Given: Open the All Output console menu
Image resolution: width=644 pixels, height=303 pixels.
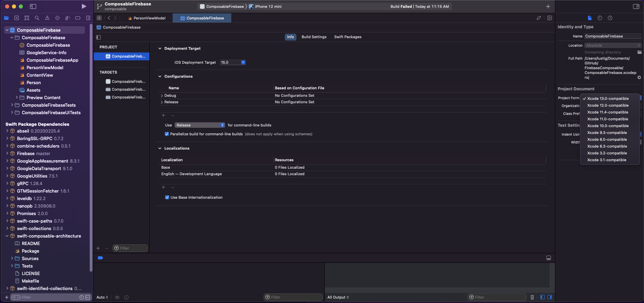Looking at the screenshot, I should pos(338,297).
